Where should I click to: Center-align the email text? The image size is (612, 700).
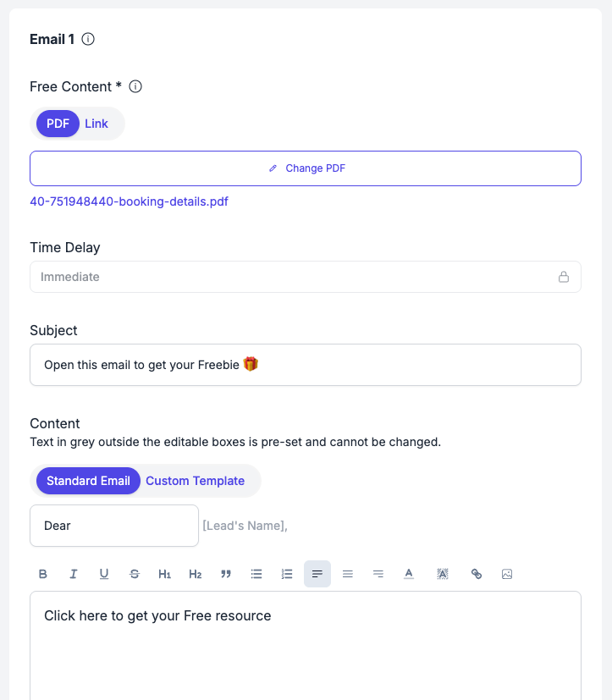click(348, 574)
